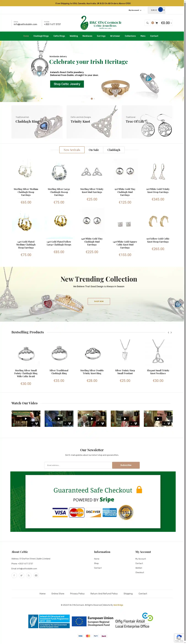This screenshot has width=186, height=644.
Task: Open Claddagh Rings menu item
Action: (x=41, y=36)
